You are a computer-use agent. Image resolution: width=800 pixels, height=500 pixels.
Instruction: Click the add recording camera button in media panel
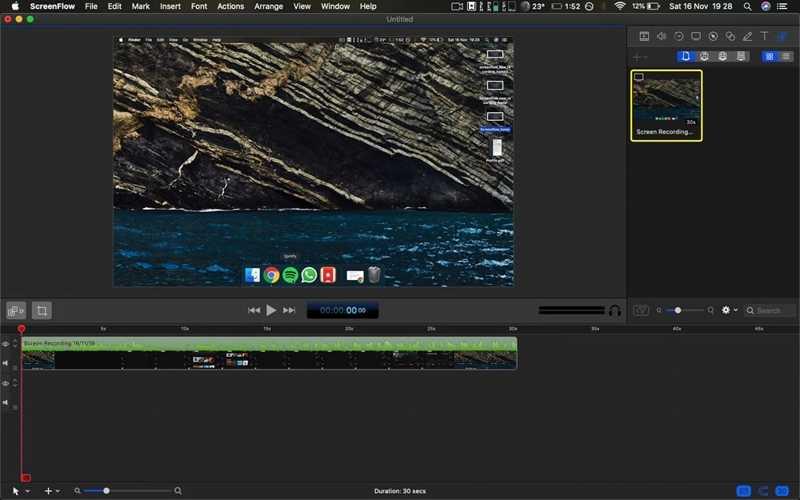click(641, 310)
